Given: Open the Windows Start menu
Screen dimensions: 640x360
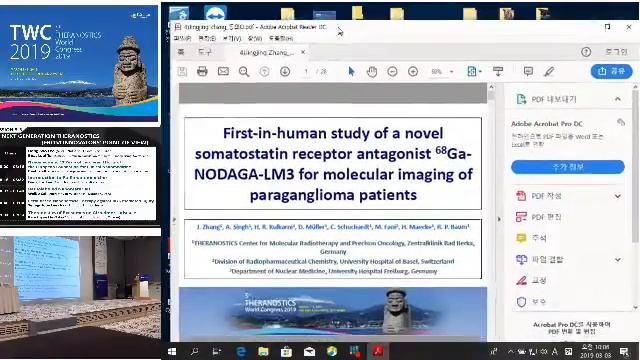Looking at the screenshot, I should tap(172, 351).
